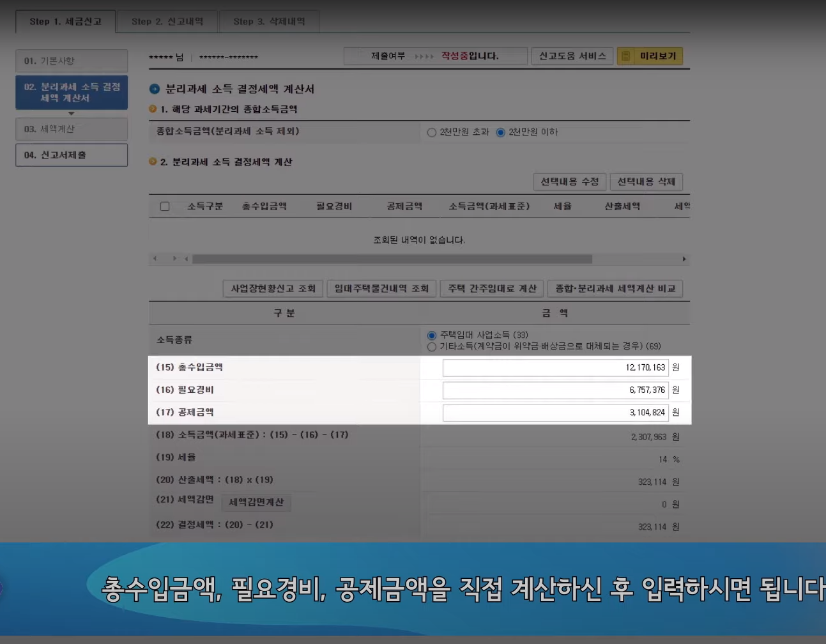The width and height of the screenshot is (826, 644).
Task: Click the 소득구분 column header
Action: tap(205, 206)
